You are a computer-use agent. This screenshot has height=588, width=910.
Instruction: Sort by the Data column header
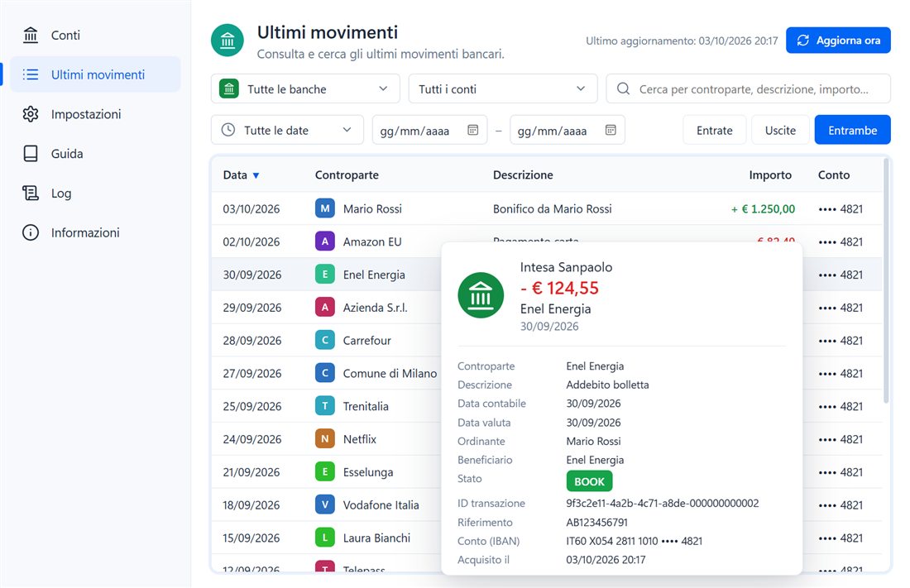click(241, 174)
